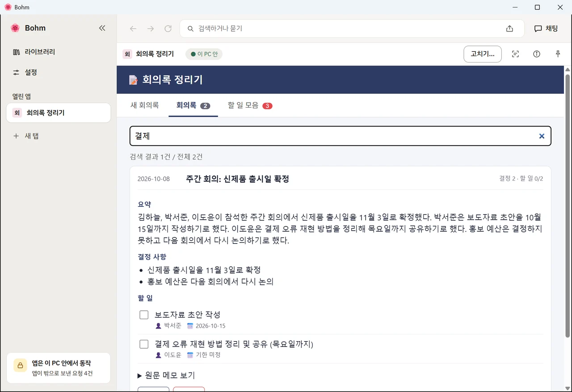Click the 회의록 정리기 app icon in header
Viewport: 572px width, 392px height.
pos(127,54)
